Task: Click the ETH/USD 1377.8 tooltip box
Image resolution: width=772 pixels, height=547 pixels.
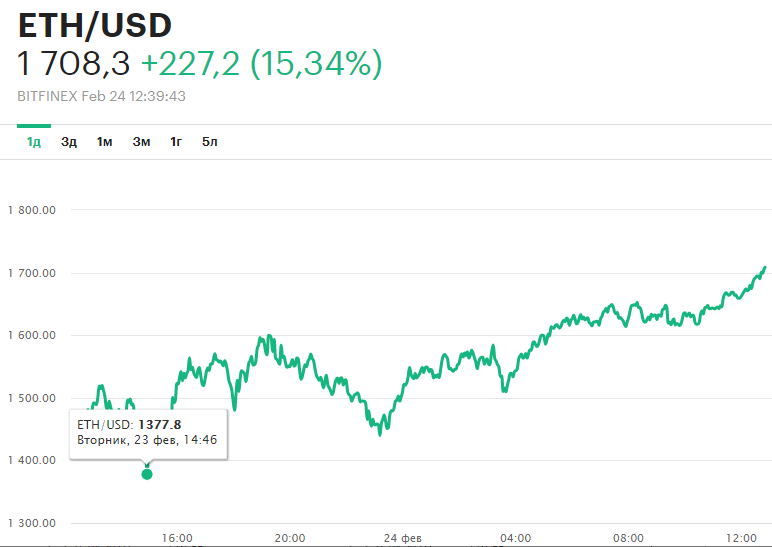Action: point(148,433)
